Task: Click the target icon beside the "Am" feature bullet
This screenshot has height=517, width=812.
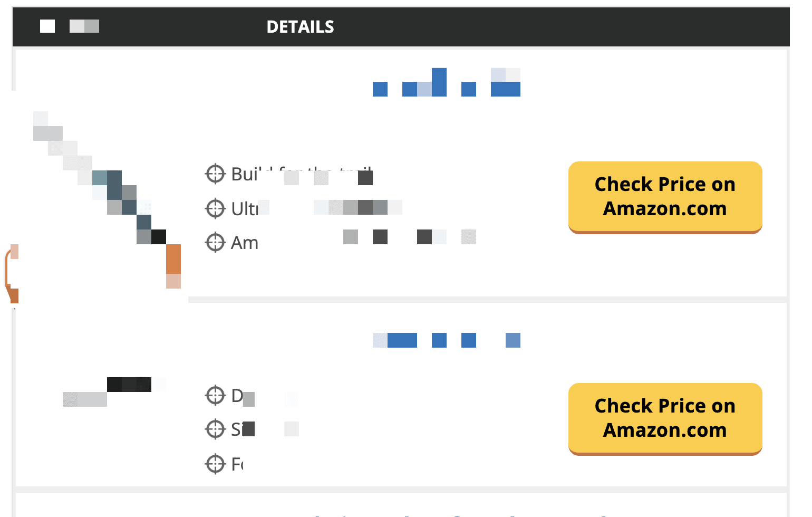Action: coord(215,242)
